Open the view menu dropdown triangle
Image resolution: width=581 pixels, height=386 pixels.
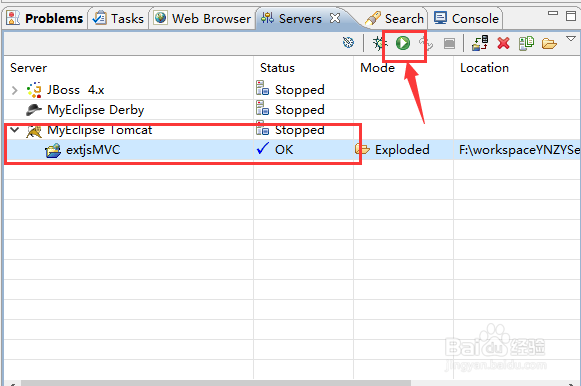click(x=571, y=39)
